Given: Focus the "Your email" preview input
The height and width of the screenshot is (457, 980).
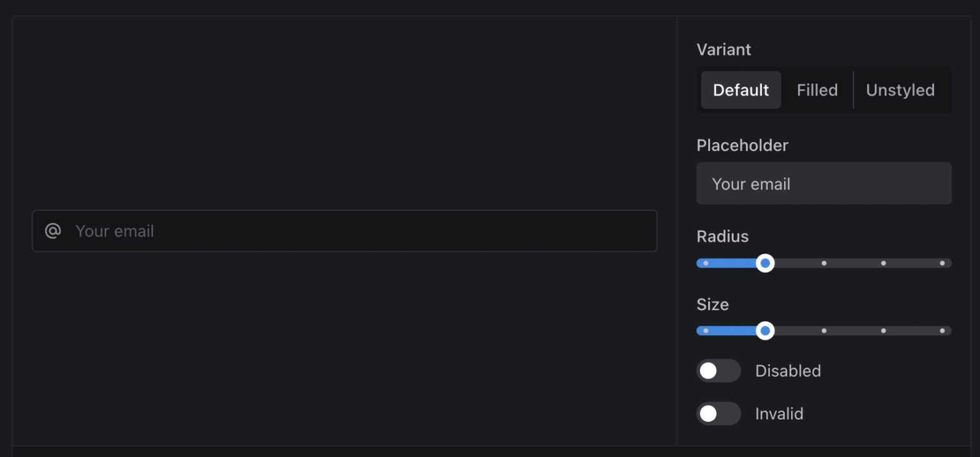Looking at the screenshot, I should (357, 231).
